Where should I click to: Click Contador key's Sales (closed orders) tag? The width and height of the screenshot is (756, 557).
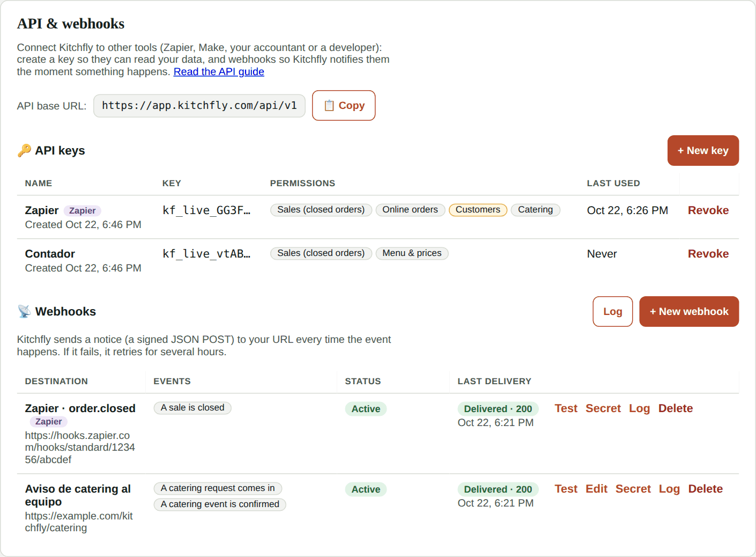tap(321, 253)
